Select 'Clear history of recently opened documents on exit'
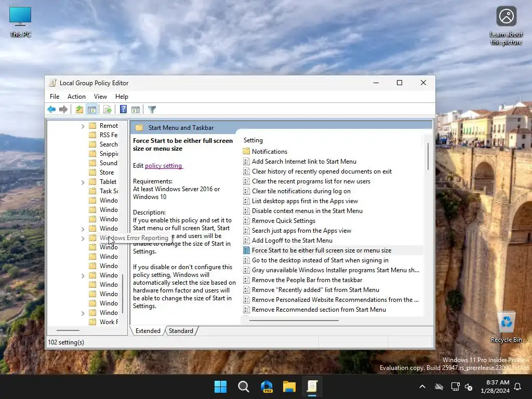Viewport: 532px width, 399px height. (x=322, y=171)
